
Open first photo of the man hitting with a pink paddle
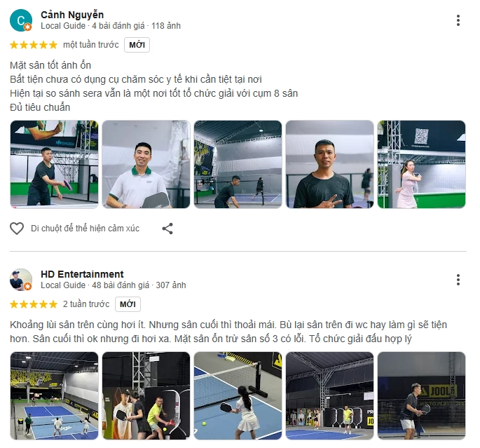tap(54, 165)
